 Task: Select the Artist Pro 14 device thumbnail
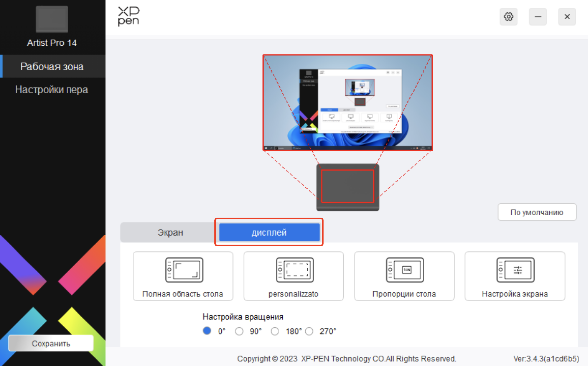click(x=52, y=19)
